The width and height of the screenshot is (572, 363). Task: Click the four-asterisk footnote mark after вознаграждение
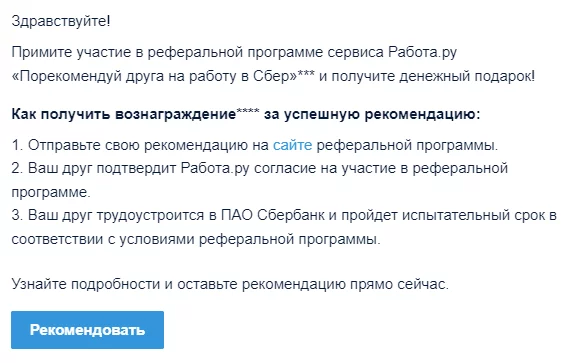point(248,111)
